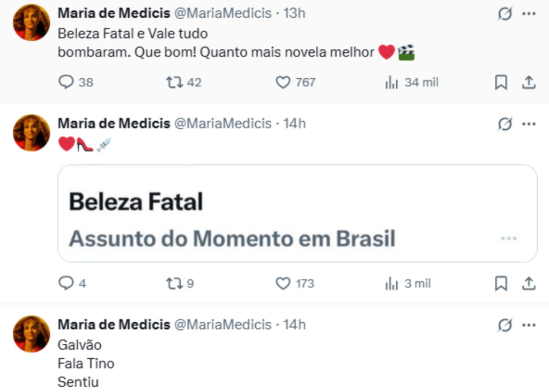View analytics showing 34 mil views

tap(392, 82)
